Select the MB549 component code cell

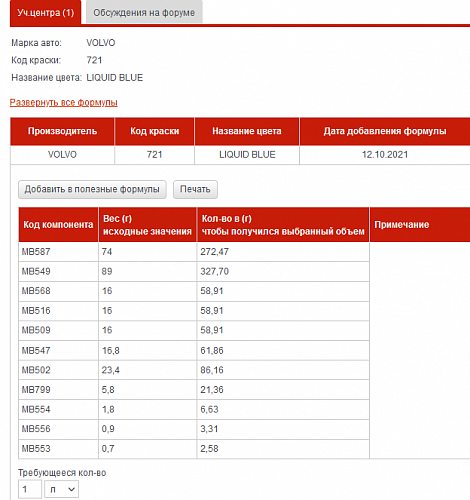click(x=59, y=271)
